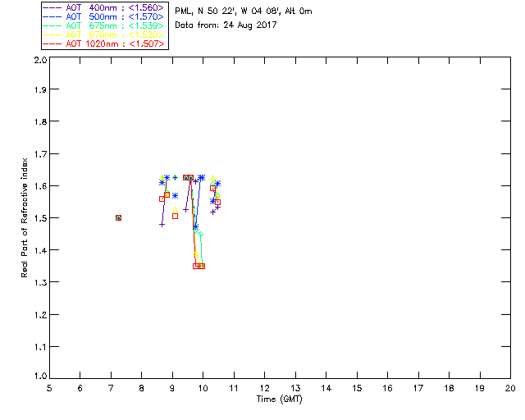Click the blue asterisk near 1.47 at the dip
Image resolution: width=525 pixels, height=420 pixels.
pos(195,226)
